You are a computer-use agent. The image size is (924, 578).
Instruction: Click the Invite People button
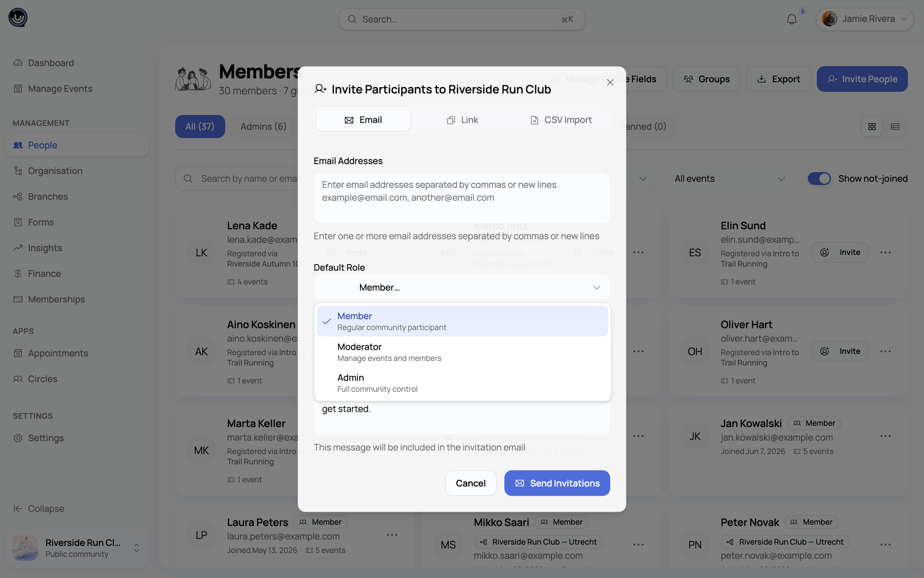862,79
